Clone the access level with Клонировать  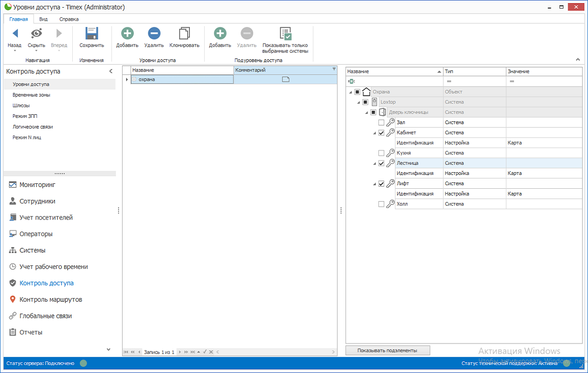coord(184,34)
